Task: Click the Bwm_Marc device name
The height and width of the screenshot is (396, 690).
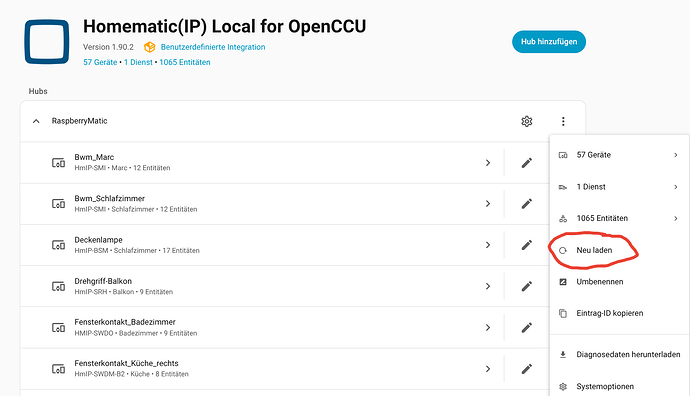Action: click(94, 157)
